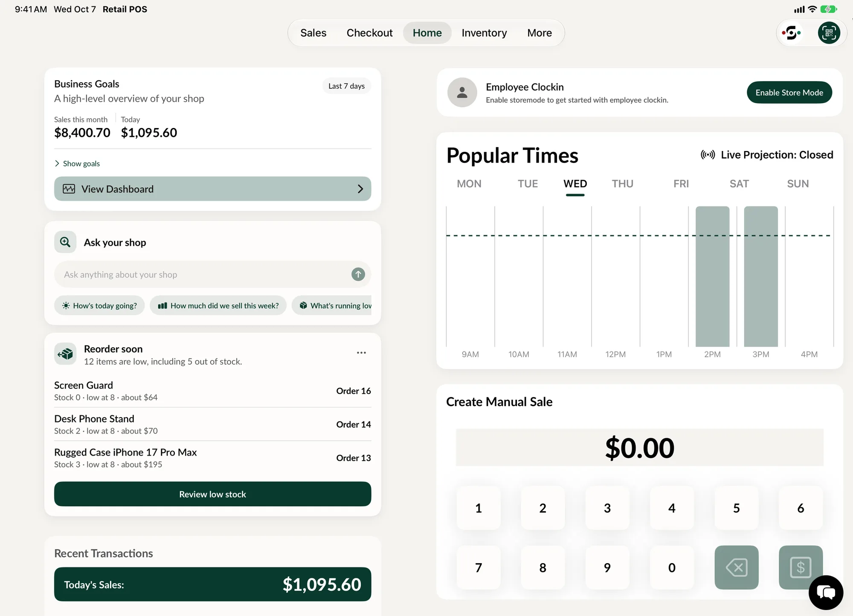Screen dimensions: 853x616
Task: Check the Wi-Fi status icon
Action: click(x=812, y=9)
